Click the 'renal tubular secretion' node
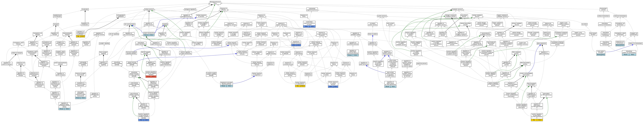 point(593,34)
